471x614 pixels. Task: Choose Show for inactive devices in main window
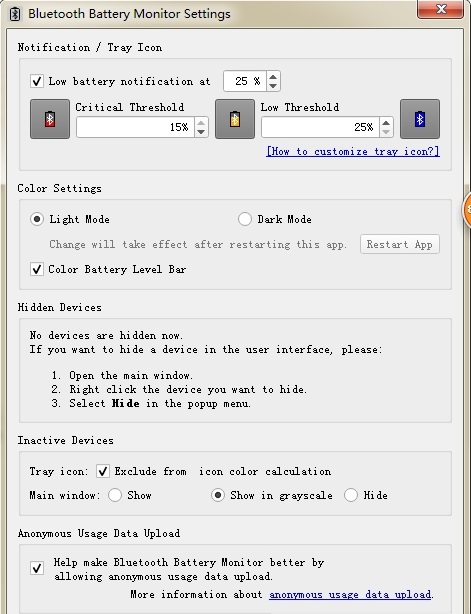115,495
